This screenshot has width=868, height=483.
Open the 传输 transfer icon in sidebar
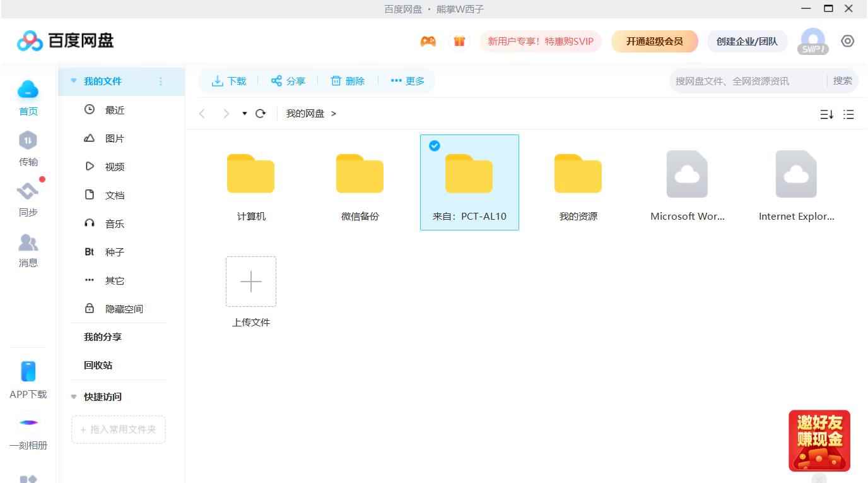pos(28,140)
